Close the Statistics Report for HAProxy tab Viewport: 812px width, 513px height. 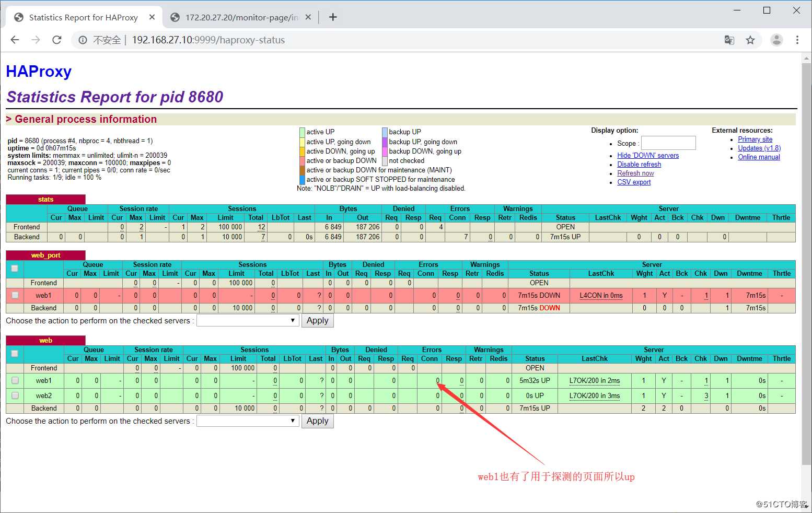152,17
